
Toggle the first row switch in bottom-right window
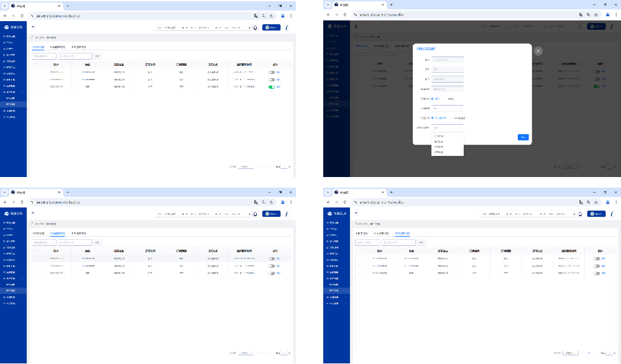pos(596,258)
